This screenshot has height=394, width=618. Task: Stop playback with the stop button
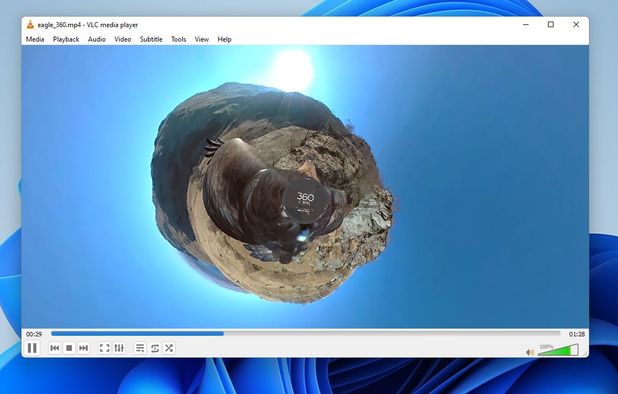[69, 348]
